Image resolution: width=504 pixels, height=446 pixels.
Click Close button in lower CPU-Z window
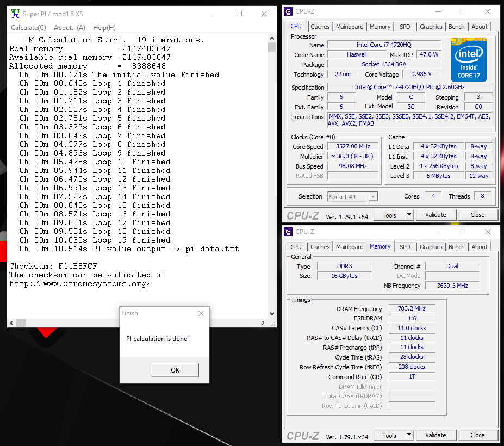477,435
